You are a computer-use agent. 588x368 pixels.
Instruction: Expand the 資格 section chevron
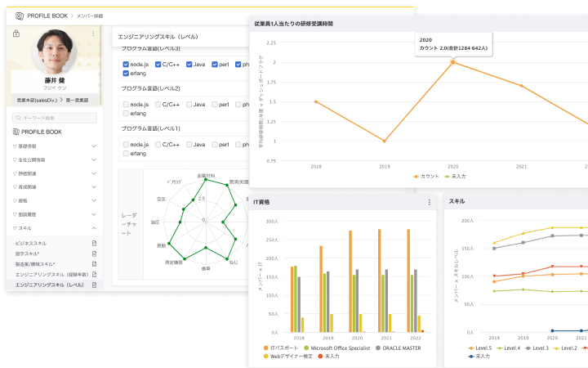click(x=94, y=201)
